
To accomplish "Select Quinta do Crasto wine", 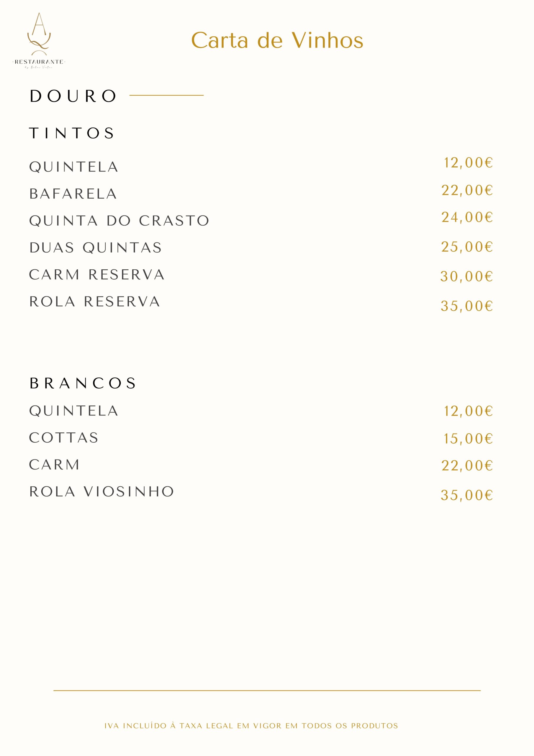I will coord(119,221).
